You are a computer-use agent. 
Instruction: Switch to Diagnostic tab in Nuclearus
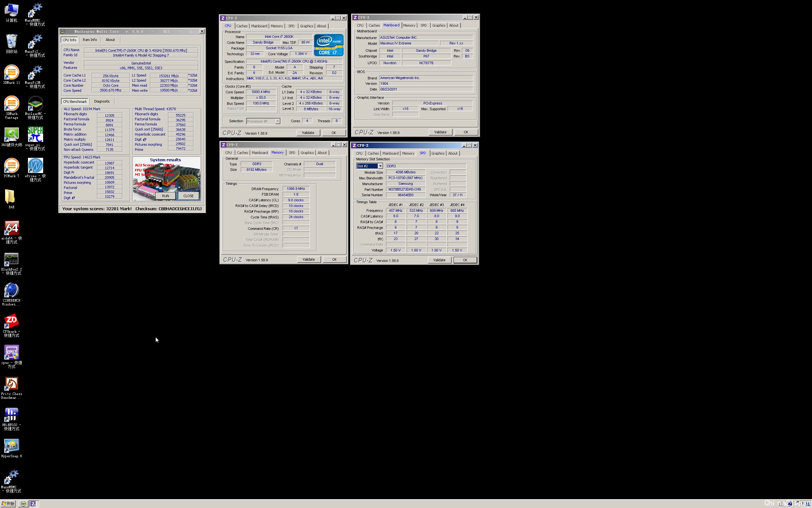tap(102, 101)
